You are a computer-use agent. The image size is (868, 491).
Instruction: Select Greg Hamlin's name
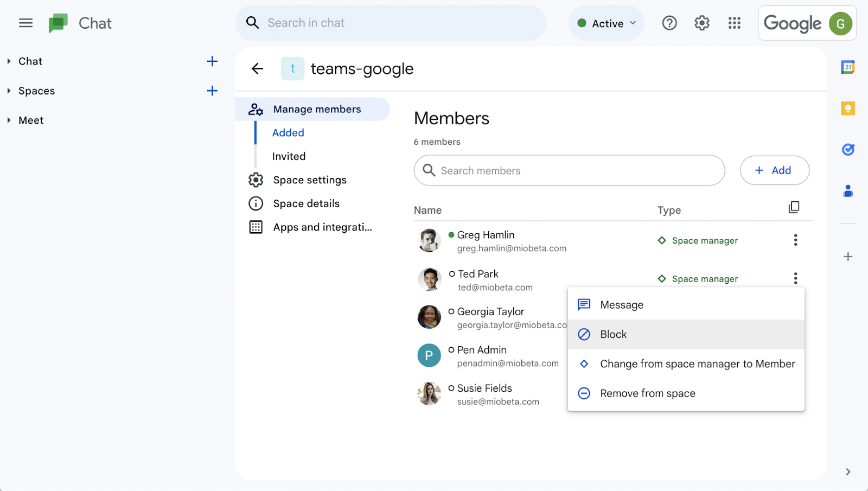(x=486, y=235)
